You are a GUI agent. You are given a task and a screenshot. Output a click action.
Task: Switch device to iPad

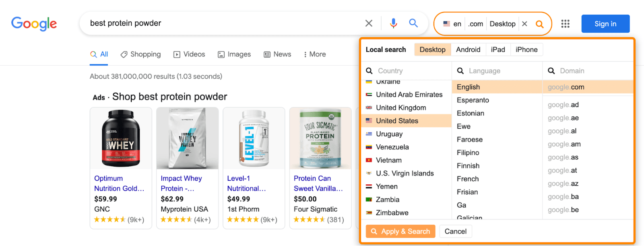pyautogui.click(x=498, y=50)
